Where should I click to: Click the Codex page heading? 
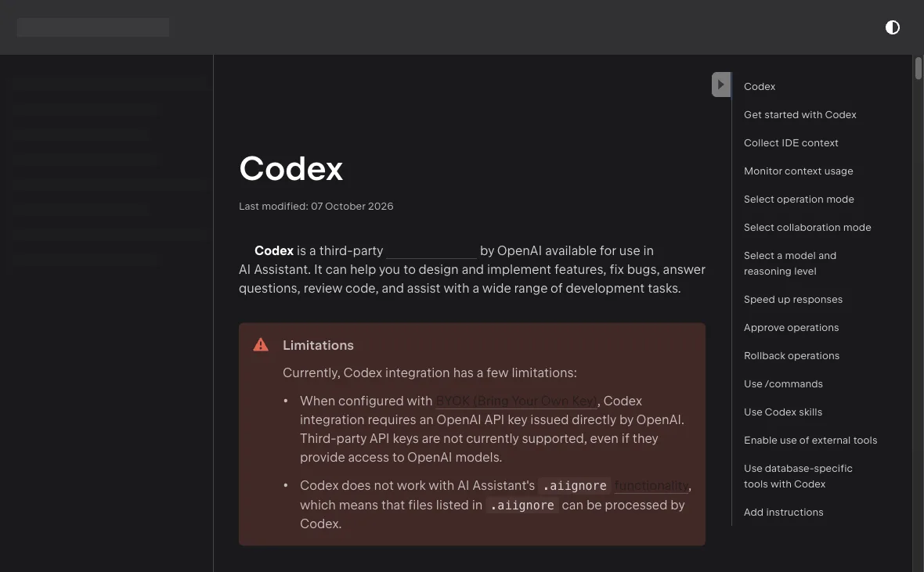(x=291, y=169)
